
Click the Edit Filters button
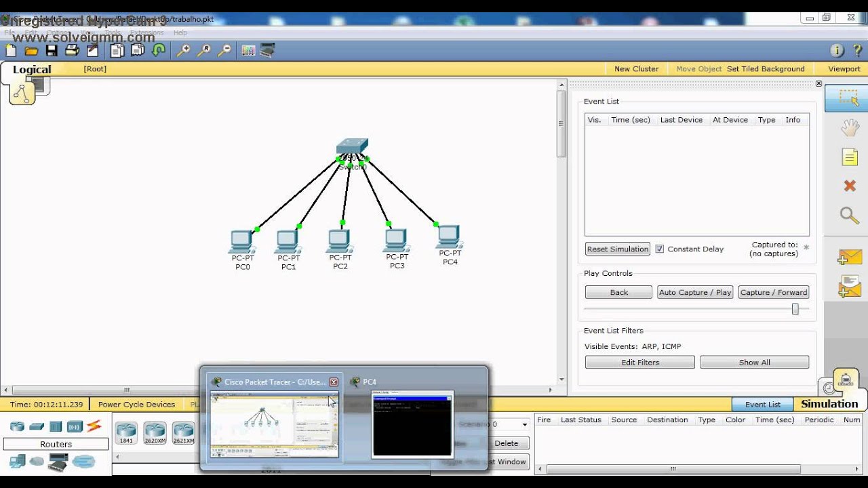(x=640, y=363)
